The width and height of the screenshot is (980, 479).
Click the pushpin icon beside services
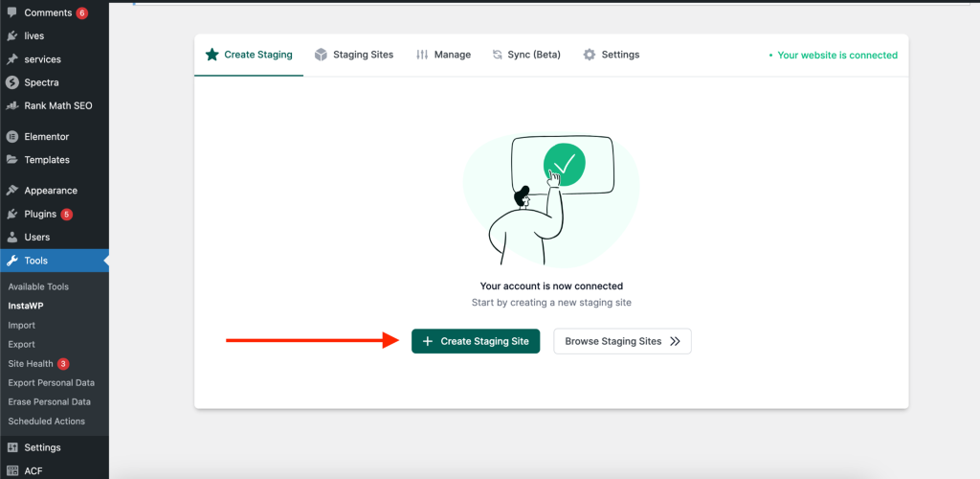[11, 59]
